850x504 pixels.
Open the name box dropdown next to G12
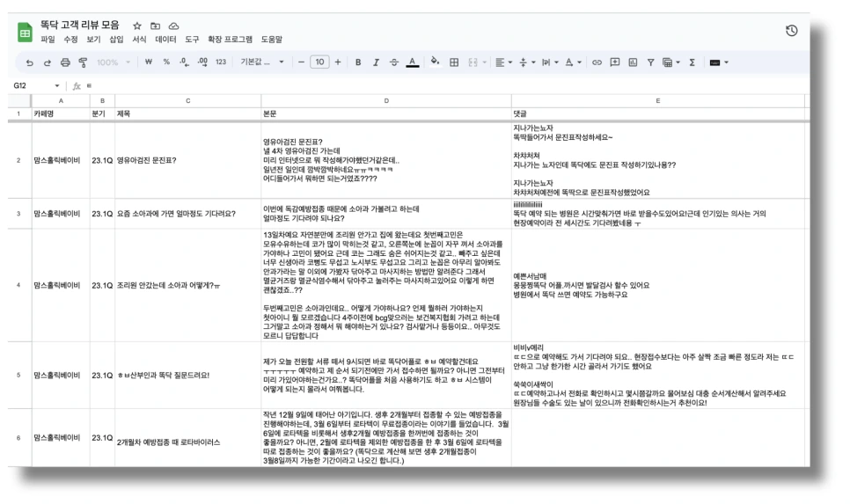(57, 85)
